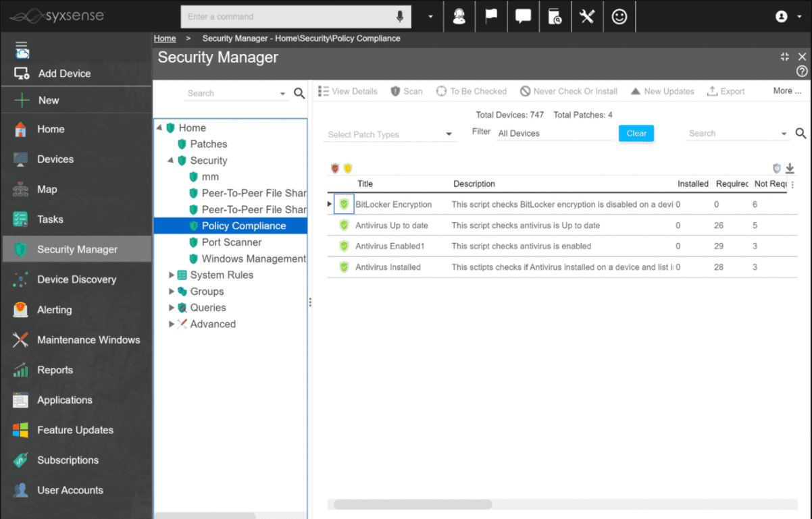Click Scan toolbar button

click(x=407, y=91)
